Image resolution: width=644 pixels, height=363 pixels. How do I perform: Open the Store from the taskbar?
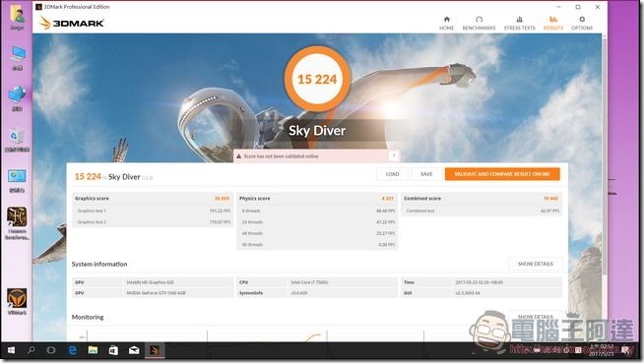[x=113, y=350]
